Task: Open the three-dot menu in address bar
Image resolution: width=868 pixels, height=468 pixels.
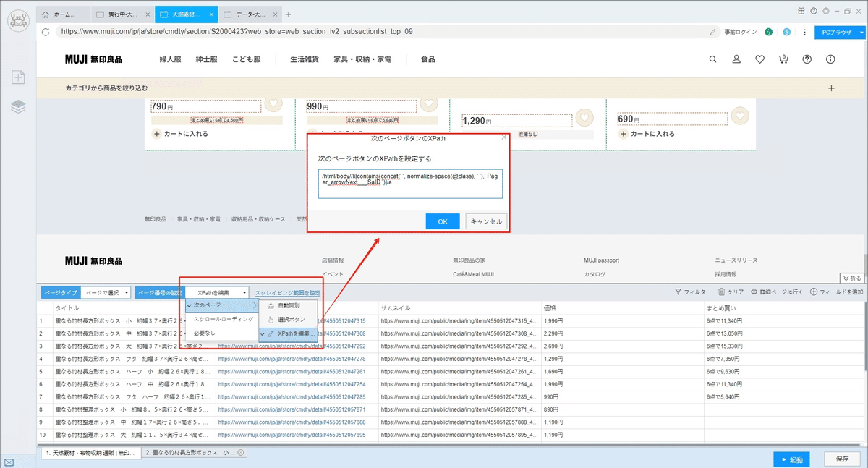Action: pyautogui.click(x=803, y=32)
